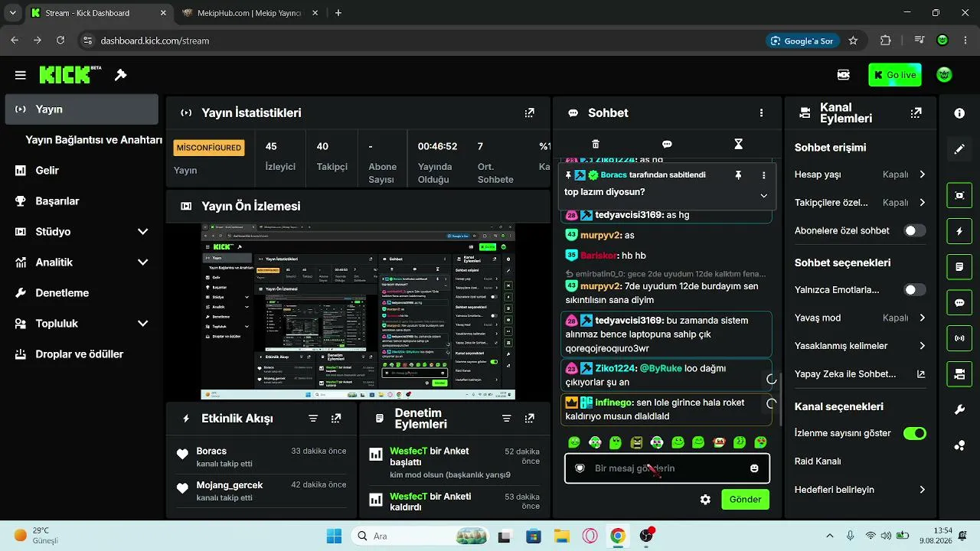Open pinned message three-dot options
Viewport: 980px width, 551px height.
[763, 175]
